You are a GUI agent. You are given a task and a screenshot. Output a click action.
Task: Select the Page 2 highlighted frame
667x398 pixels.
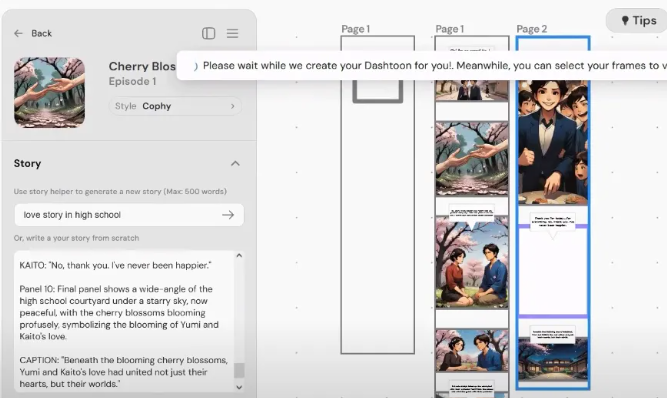pos(553,213)
